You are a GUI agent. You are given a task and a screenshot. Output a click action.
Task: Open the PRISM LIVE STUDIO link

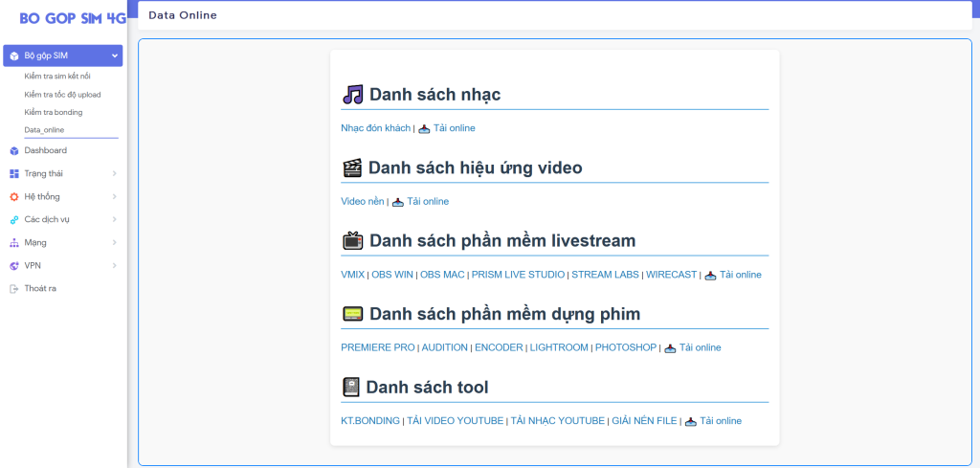pos(518,275)
